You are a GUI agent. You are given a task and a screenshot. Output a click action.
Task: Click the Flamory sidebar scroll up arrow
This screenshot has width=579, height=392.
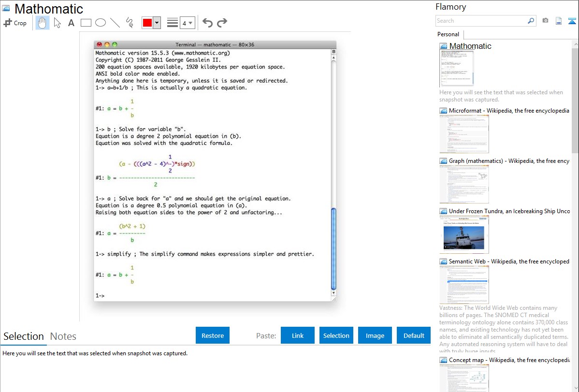575,44
